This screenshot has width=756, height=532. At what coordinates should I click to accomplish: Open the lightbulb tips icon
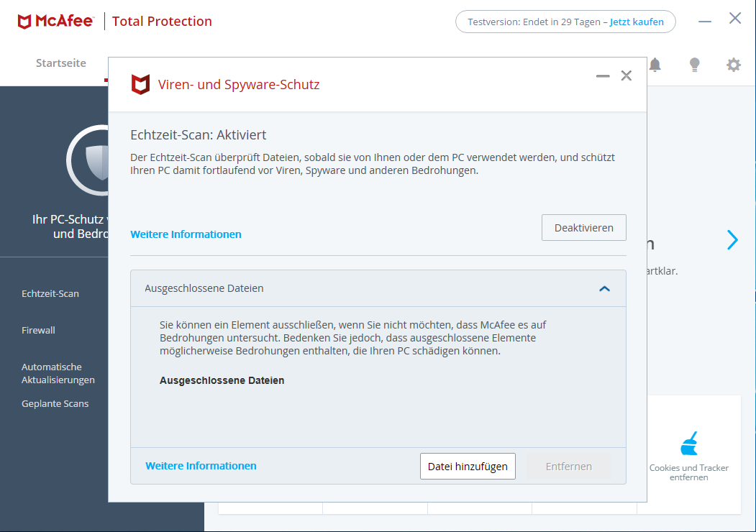(694, 65)
